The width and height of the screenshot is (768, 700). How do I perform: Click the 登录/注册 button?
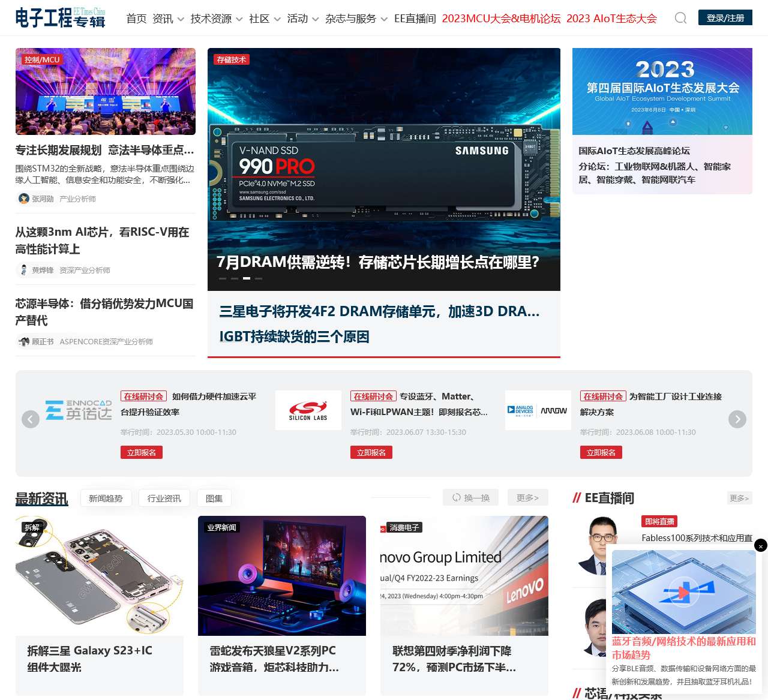point(725,18)
